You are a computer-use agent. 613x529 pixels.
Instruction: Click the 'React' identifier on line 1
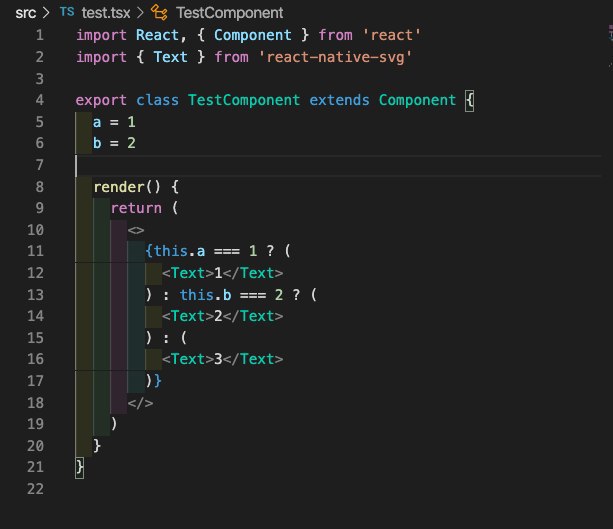[157, 35]
